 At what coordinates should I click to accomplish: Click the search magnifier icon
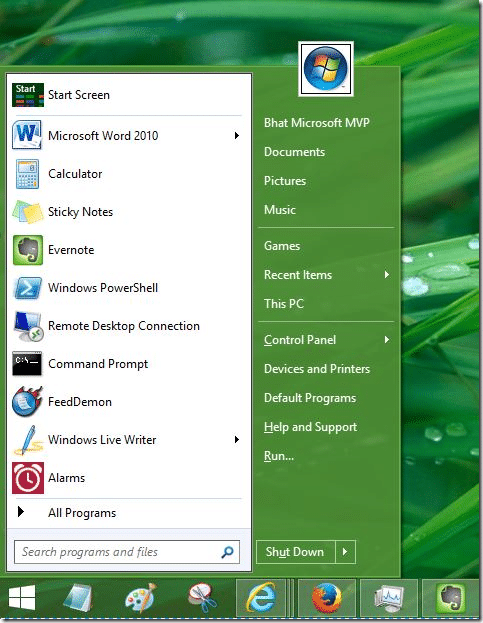[x=227, y=552]
